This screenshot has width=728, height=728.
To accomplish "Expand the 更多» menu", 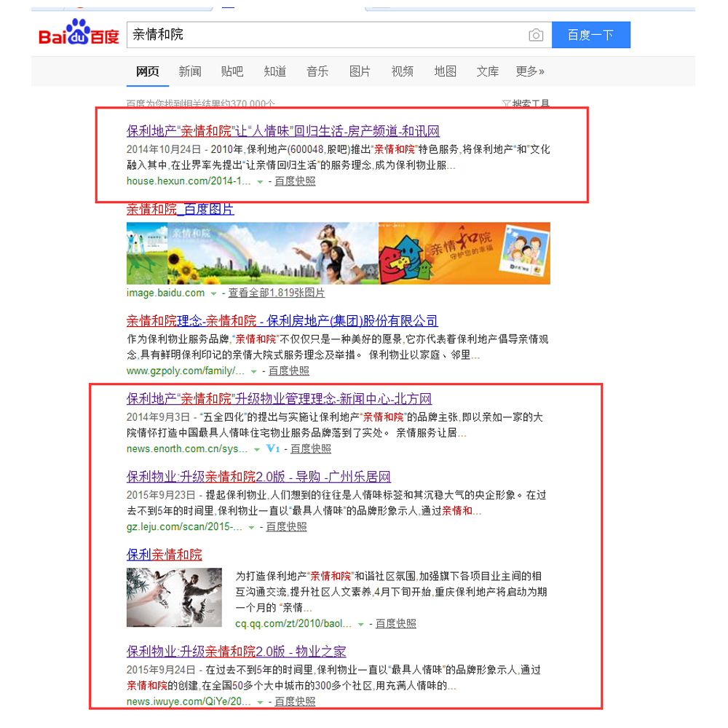I will click(530, 71).
